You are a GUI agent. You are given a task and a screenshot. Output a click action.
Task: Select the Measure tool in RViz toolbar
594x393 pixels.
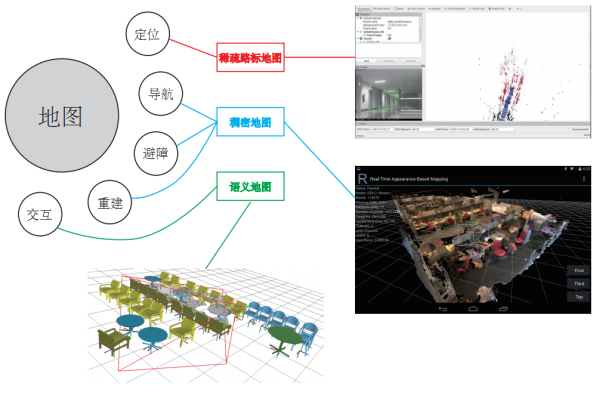(434, 9)
